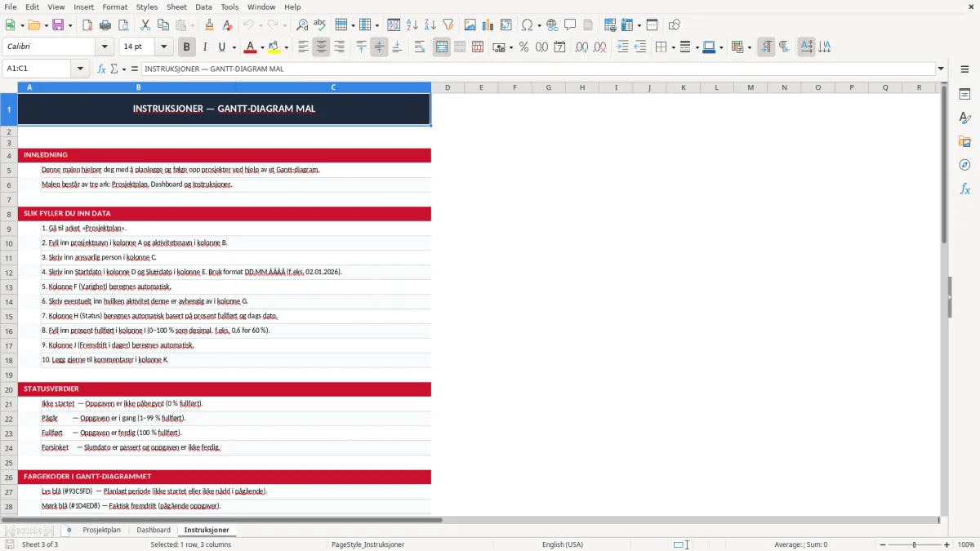Open the Data menu

[203, 7]
